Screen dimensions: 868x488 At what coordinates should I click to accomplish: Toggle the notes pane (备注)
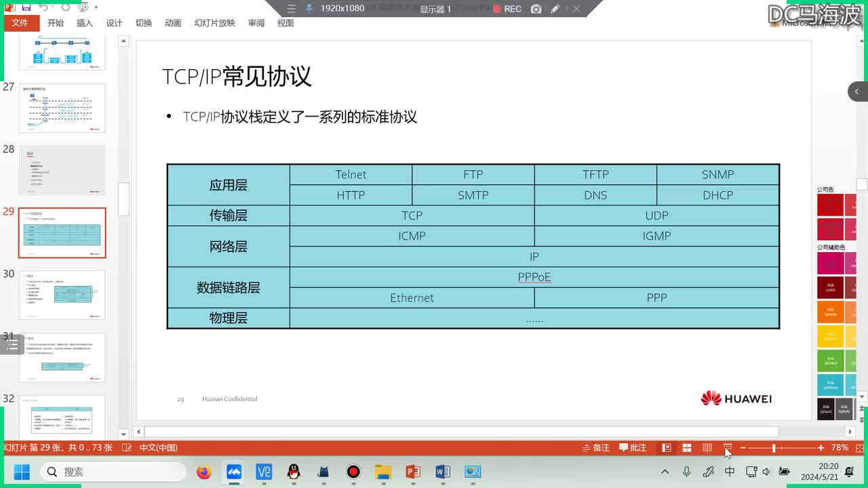tap(596, 448)
